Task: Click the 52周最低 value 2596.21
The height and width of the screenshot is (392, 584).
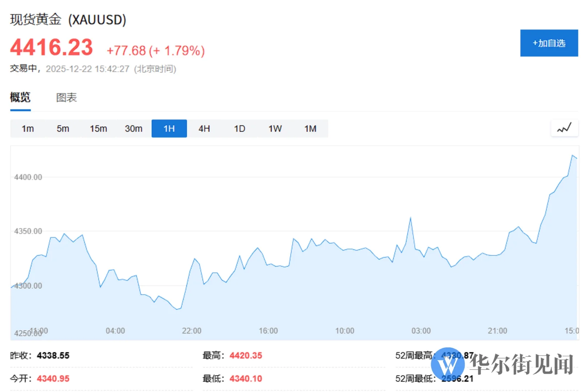Action: point(457,379)
